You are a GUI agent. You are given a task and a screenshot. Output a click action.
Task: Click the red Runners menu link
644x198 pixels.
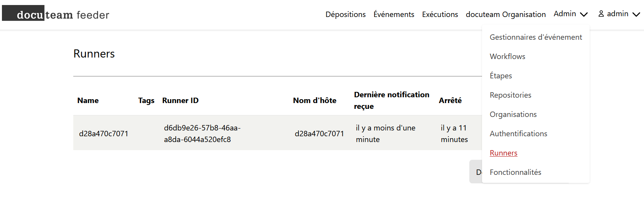point(503,153)
